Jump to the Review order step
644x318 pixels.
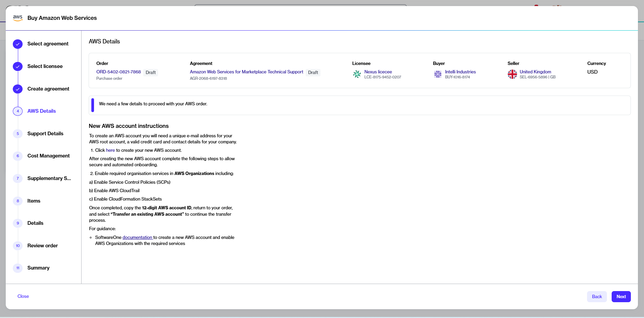tap(42, 246)
